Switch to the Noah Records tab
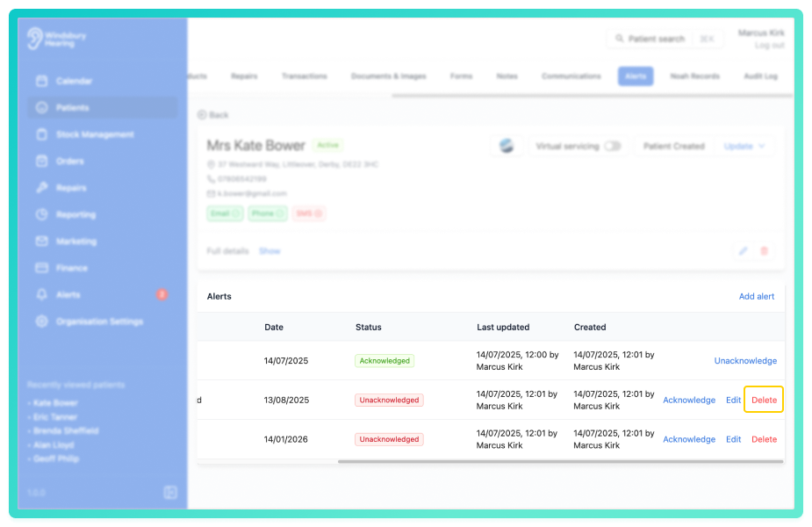812x527 pixels. (695, 76)
